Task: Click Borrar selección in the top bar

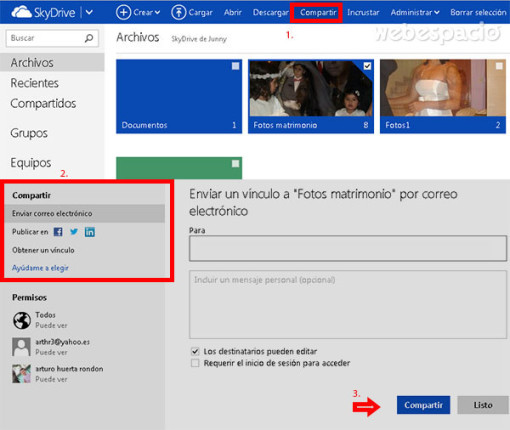Action: tap(478, 13)
